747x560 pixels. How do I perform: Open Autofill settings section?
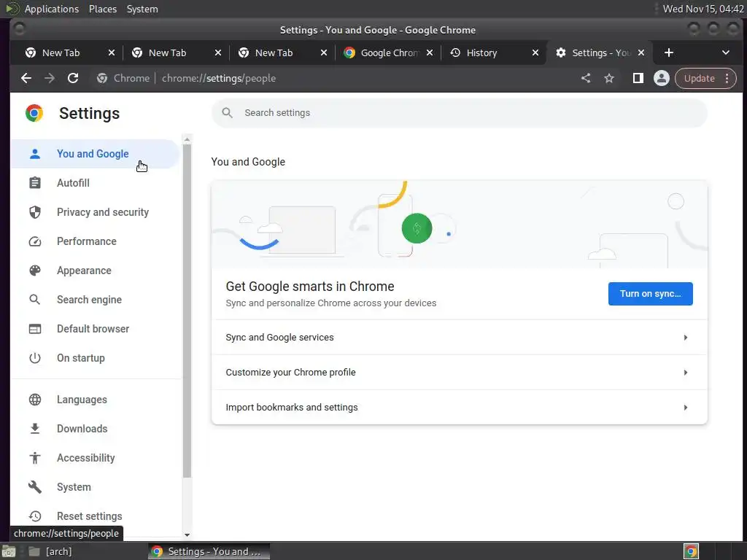(95, 183)
